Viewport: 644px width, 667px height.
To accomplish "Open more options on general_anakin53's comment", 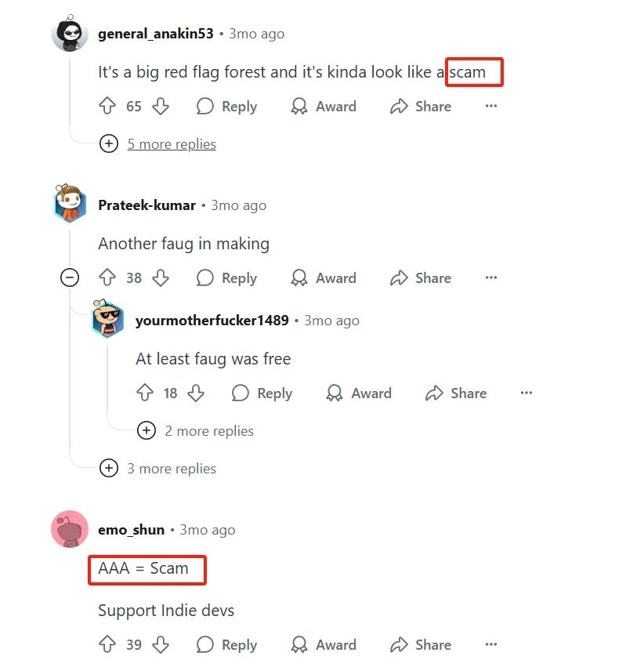I will [x=491, y=106].
